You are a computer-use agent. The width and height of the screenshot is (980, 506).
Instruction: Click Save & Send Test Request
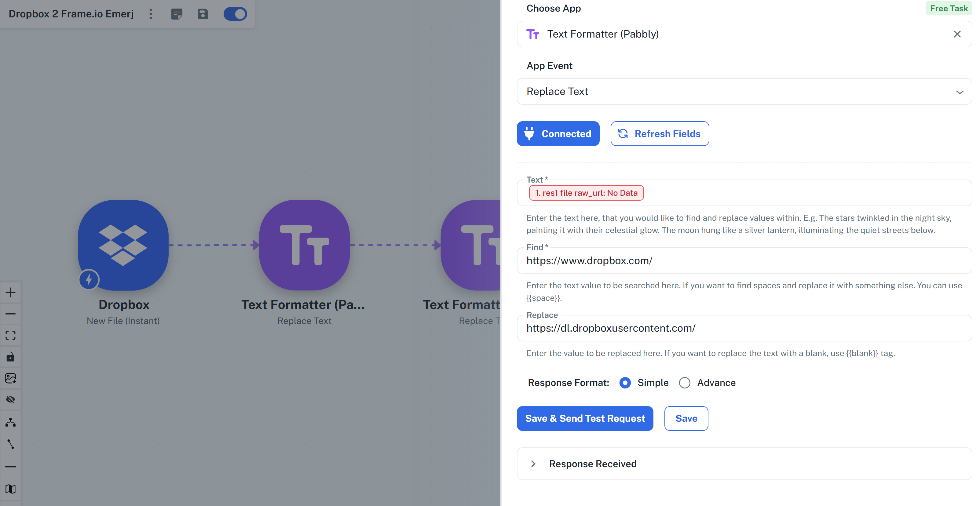585,418
